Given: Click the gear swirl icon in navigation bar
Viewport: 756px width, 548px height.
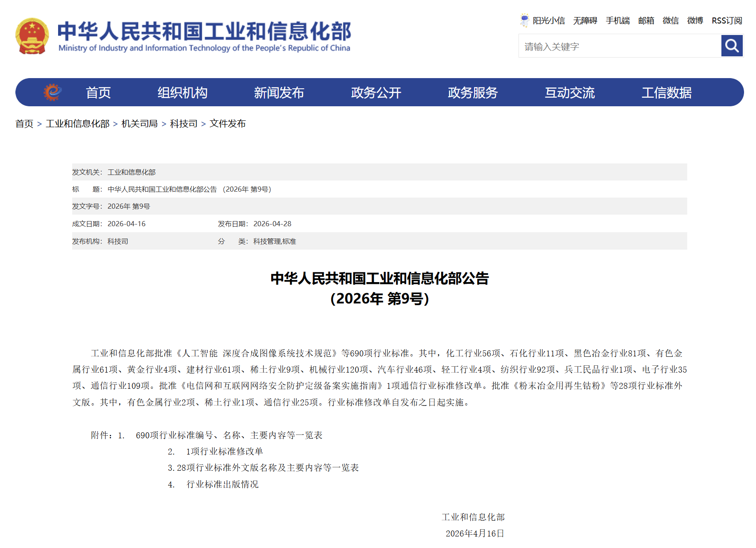Looking at the screenshot, I should click(x=53, y=92).
